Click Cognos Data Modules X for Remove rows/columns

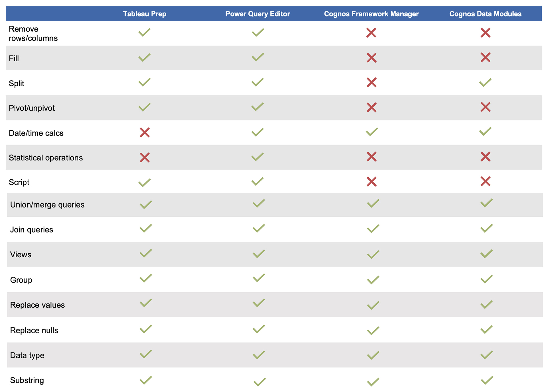click(x=485, y=33)
